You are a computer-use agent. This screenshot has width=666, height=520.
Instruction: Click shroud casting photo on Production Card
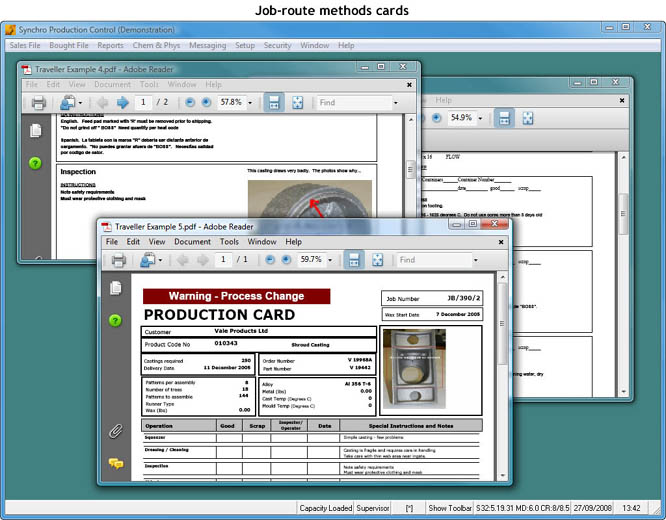click(x=414, y=369)
